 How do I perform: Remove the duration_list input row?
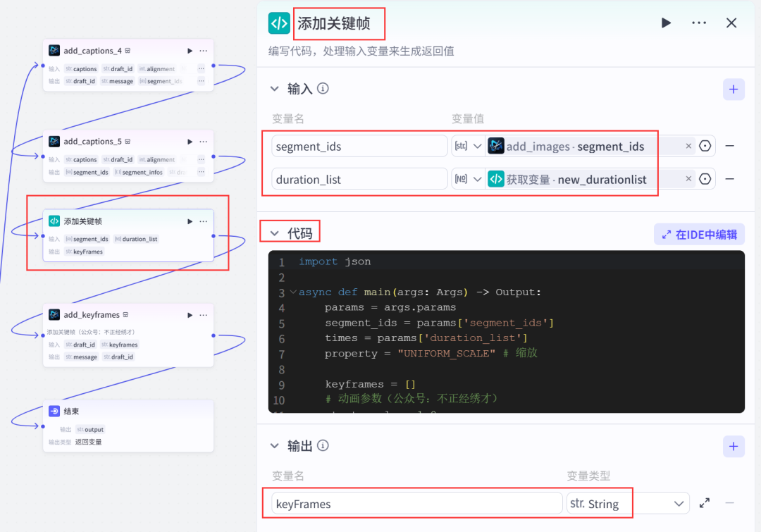(730, 179)
